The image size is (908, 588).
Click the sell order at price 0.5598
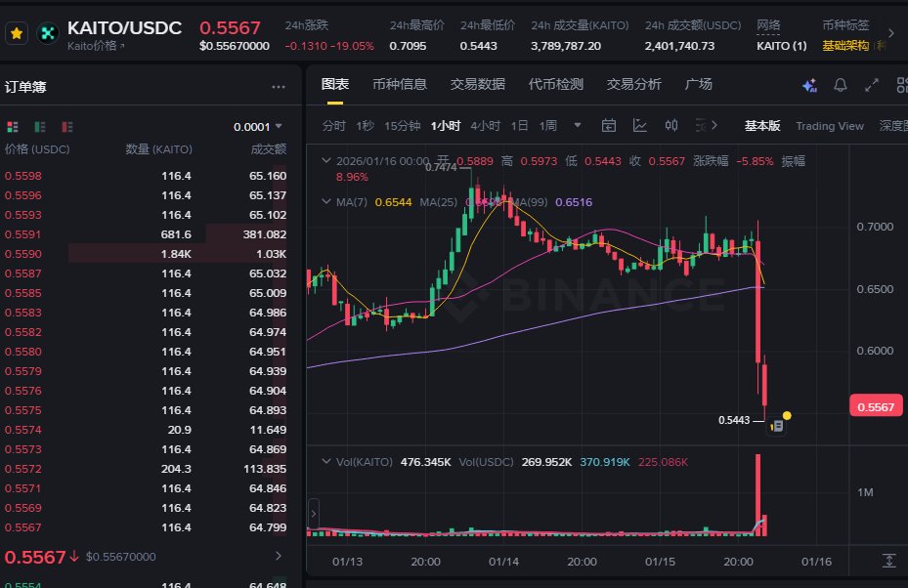[146, 176]
